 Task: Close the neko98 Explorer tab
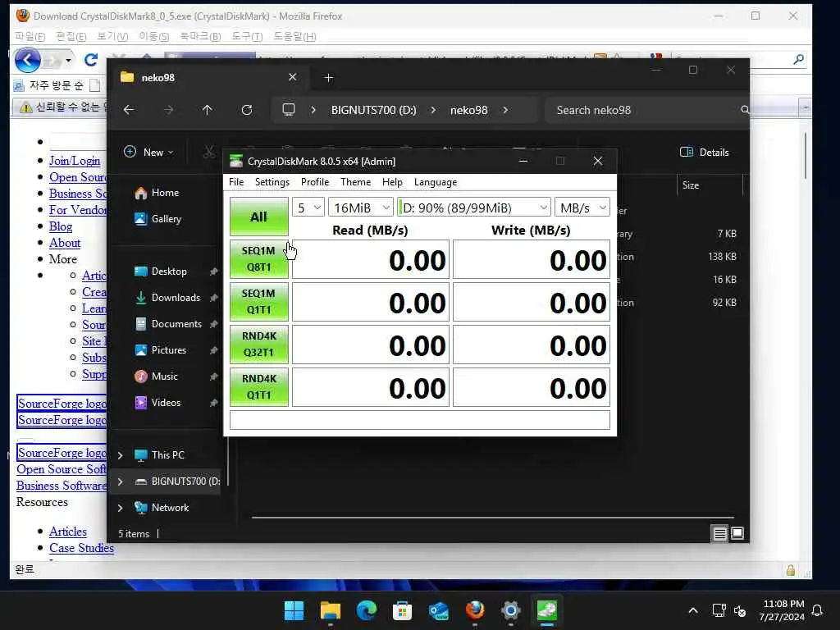(x=293, y=77)
